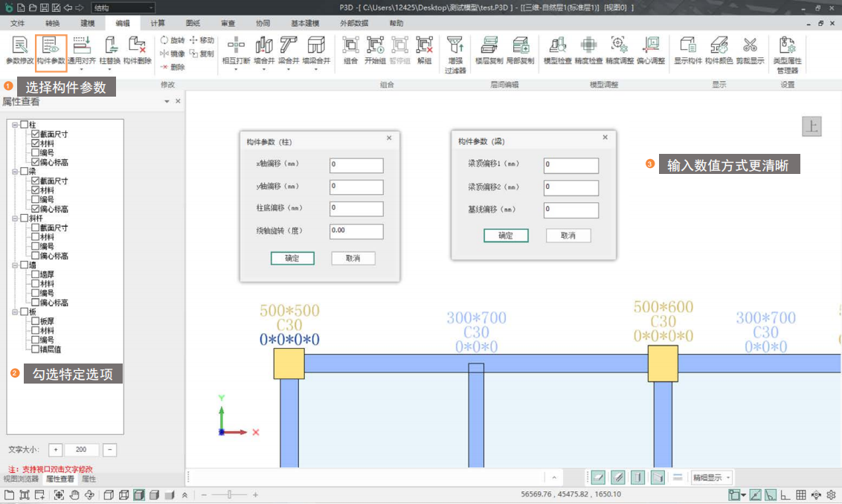Click 确定 in the 构件参数（柱） dialog
This screenshot has height=504, width=842.
pos(292,259)
